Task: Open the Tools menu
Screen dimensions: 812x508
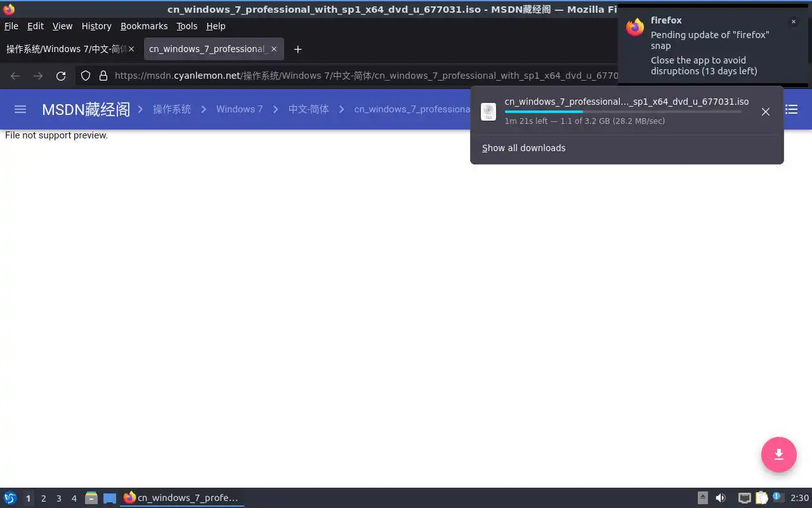Action: [187, 26]
